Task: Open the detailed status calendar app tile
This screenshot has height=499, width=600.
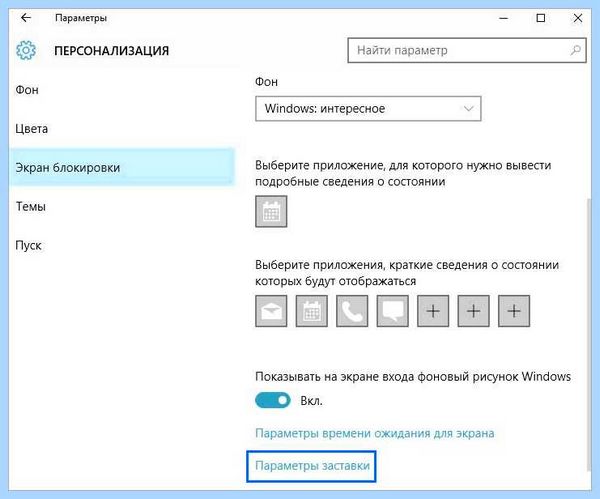Action: [271, 211]
